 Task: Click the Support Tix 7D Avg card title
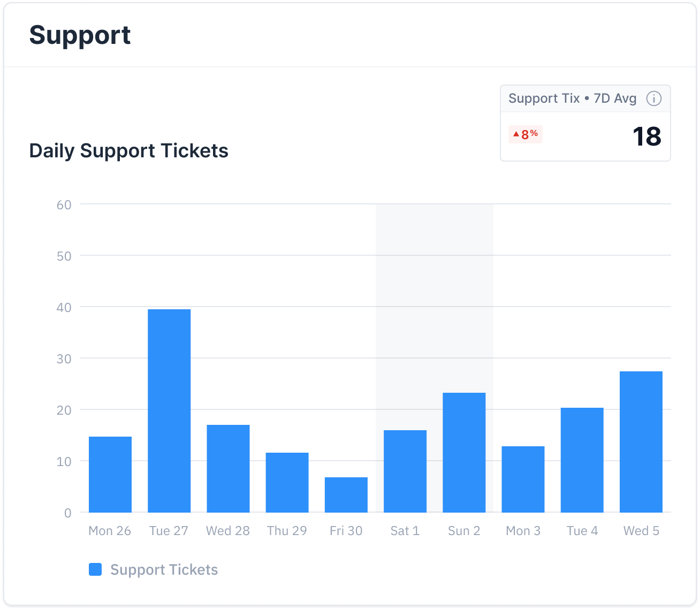[x=572, y=98]
